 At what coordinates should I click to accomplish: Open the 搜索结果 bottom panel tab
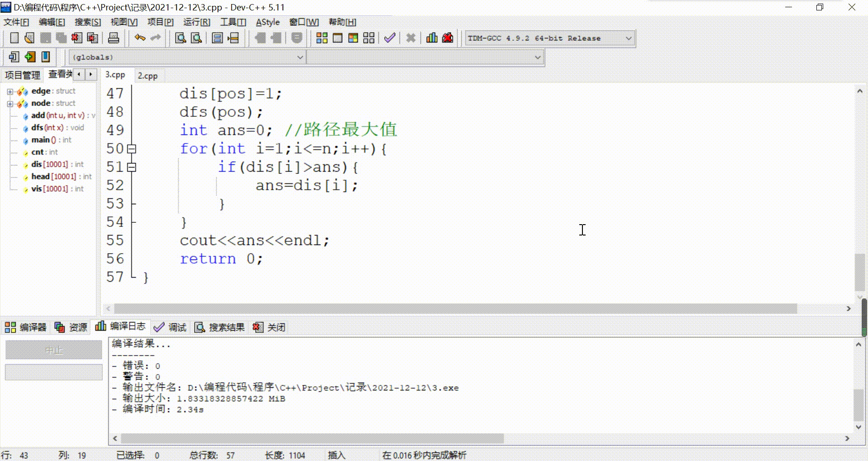(219, 327)
